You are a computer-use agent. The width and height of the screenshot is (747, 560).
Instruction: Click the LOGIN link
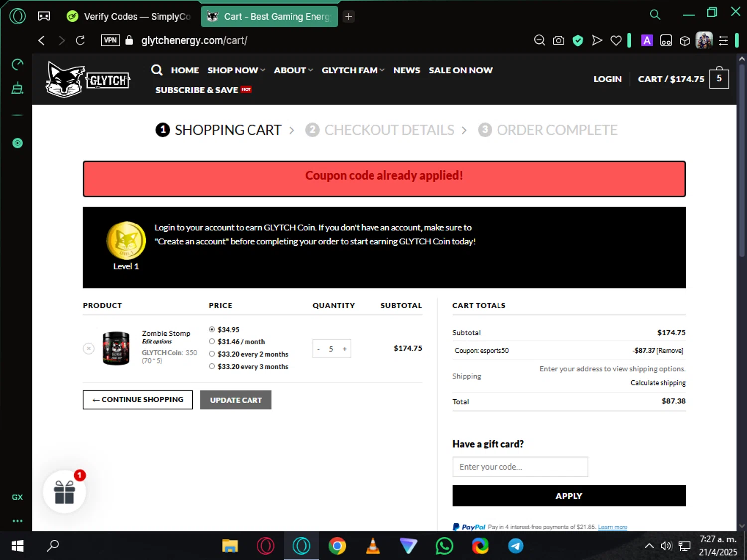click(x=607, y=79)
